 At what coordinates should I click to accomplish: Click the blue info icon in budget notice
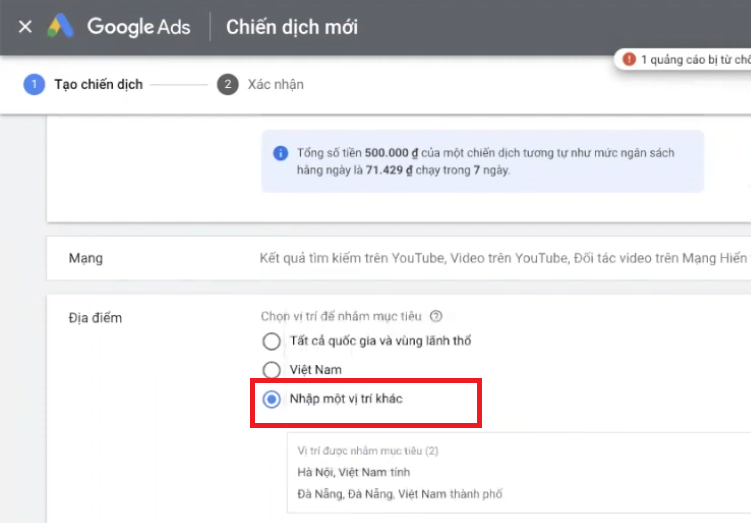tap(281, 154)
